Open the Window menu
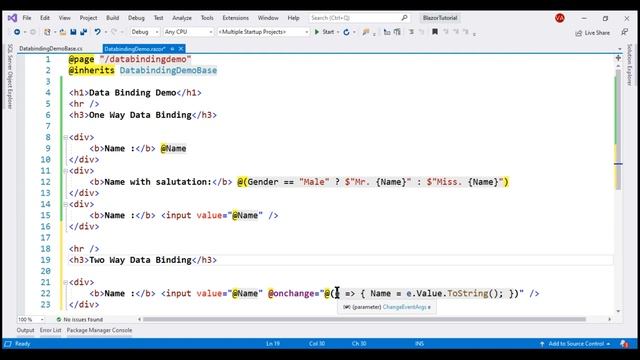The width and height of the screenshot is (640, 360). click(x=268, y=18)
